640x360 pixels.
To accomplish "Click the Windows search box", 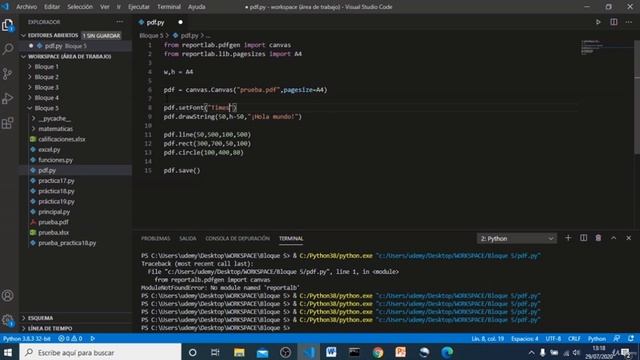I will [x=100, y=352].
